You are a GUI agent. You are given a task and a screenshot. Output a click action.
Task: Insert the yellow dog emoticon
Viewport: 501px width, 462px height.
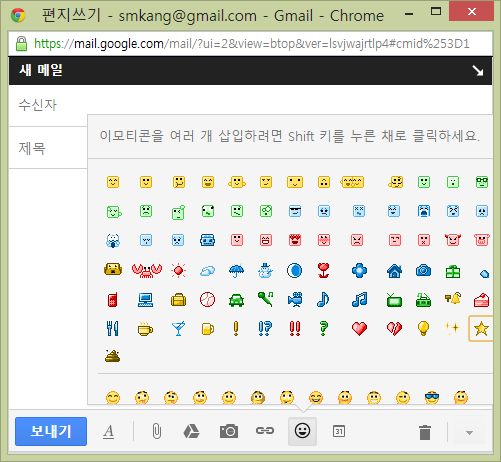(113, 269)
